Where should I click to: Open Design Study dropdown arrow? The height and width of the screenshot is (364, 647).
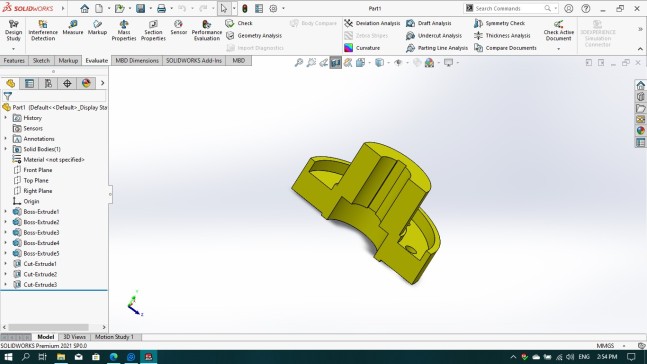13,49
